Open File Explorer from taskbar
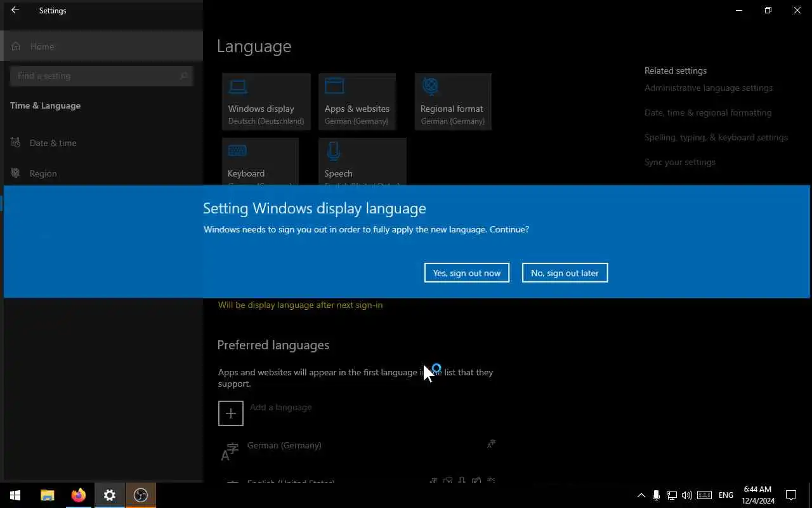 click(x=47, y=495)
